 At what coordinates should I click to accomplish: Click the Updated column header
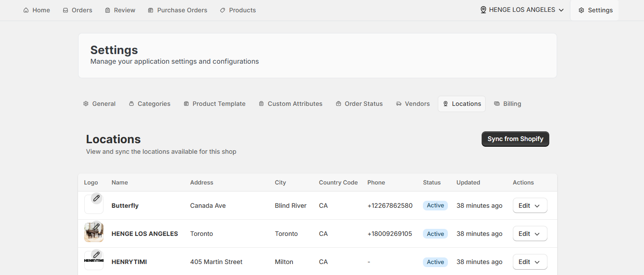click(x=468, y=182)
